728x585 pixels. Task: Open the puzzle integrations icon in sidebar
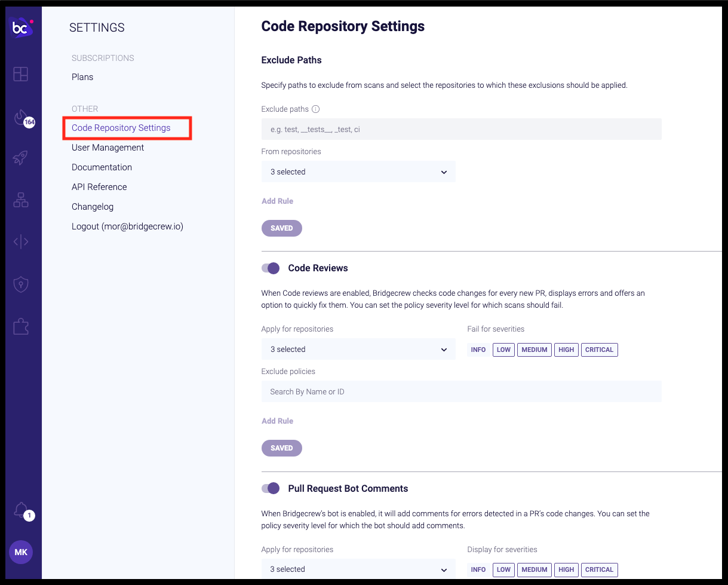[x=21, y=326]
